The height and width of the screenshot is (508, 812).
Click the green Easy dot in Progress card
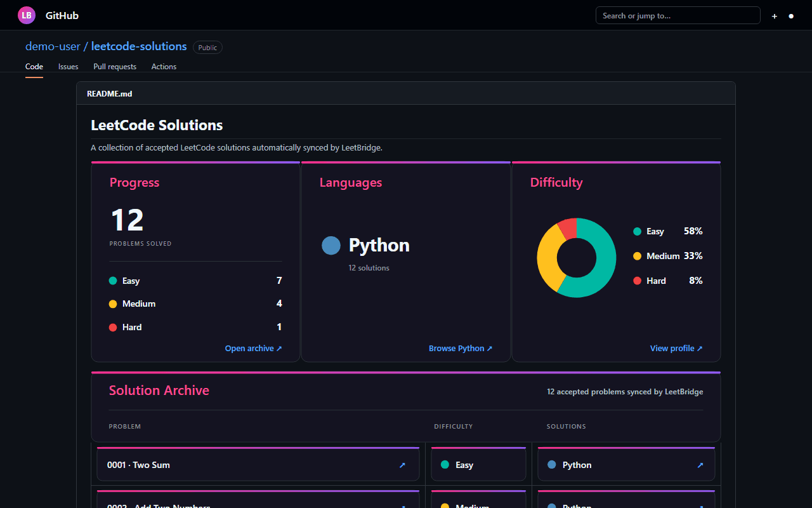click(x=113, y=281)
